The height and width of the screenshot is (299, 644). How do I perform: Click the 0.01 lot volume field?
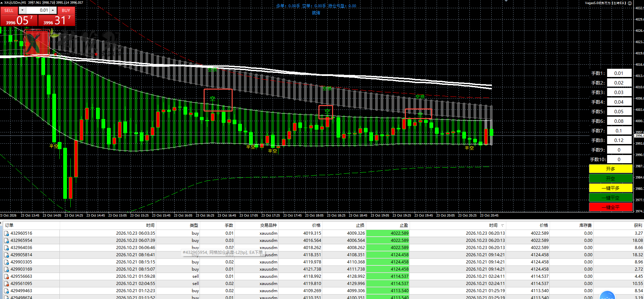38,10
